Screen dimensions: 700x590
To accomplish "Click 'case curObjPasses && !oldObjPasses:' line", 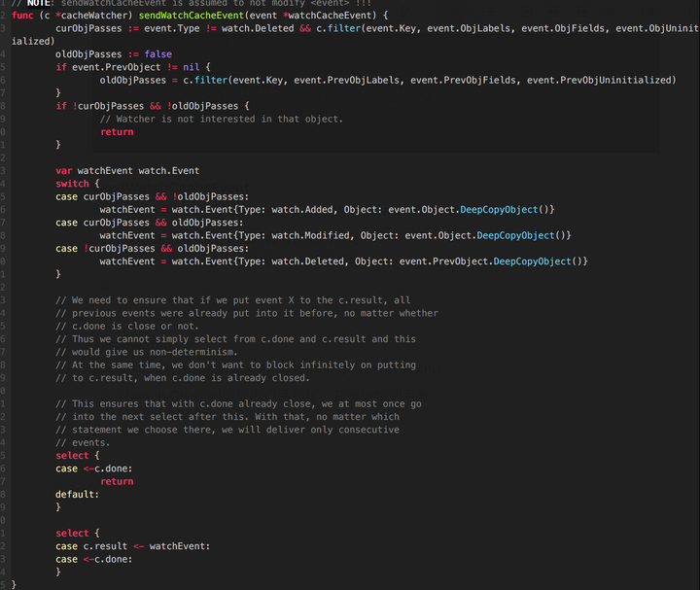I will click(x=153, y=196).
